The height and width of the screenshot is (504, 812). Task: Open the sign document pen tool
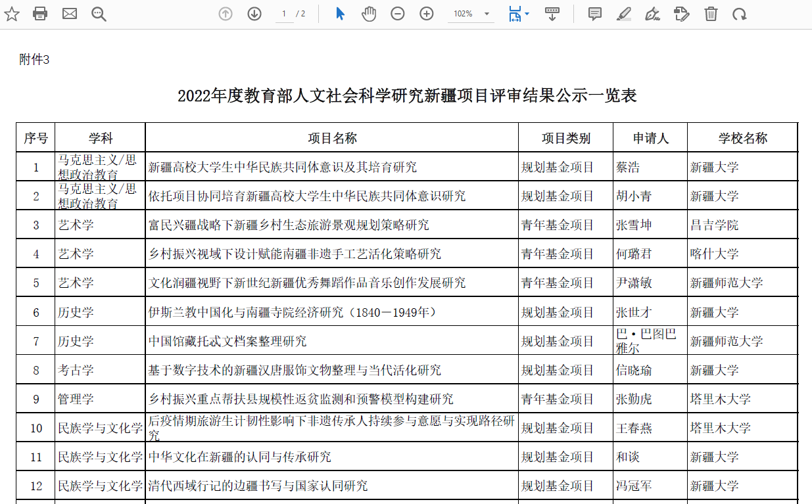click(653, 14)
